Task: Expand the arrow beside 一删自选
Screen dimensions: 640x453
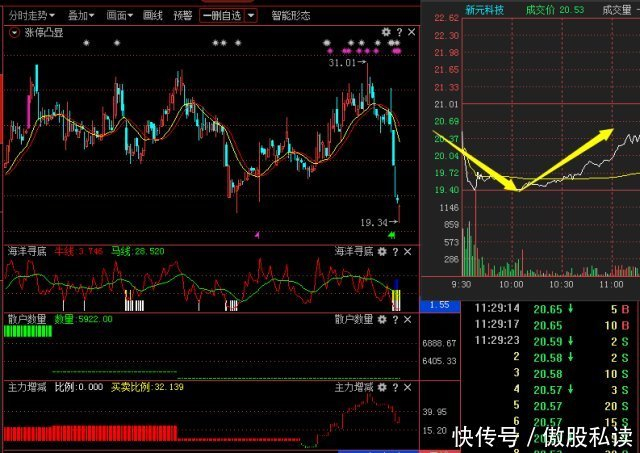Action: [x=251, y=16]
